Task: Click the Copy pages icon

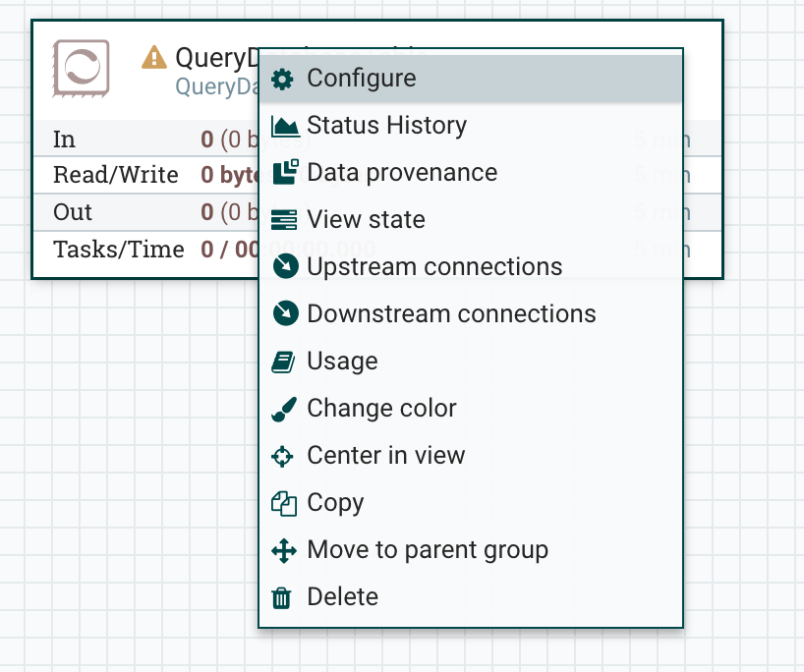Action: coord(283,502)
